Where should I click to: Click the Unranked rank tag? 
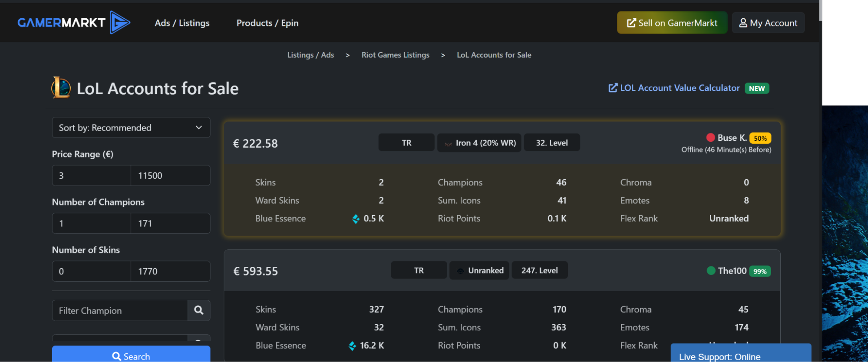point(479,270)
